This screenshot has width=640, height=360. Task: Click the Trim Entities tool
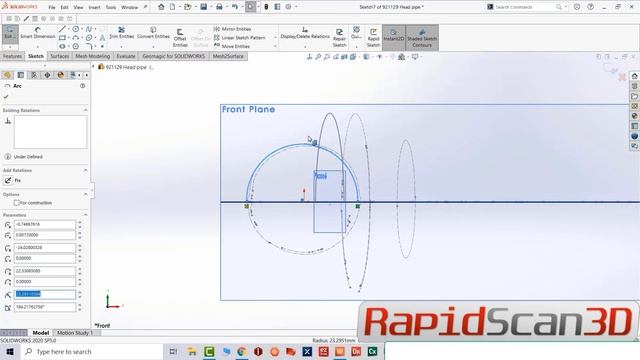(x=121, y=33)
